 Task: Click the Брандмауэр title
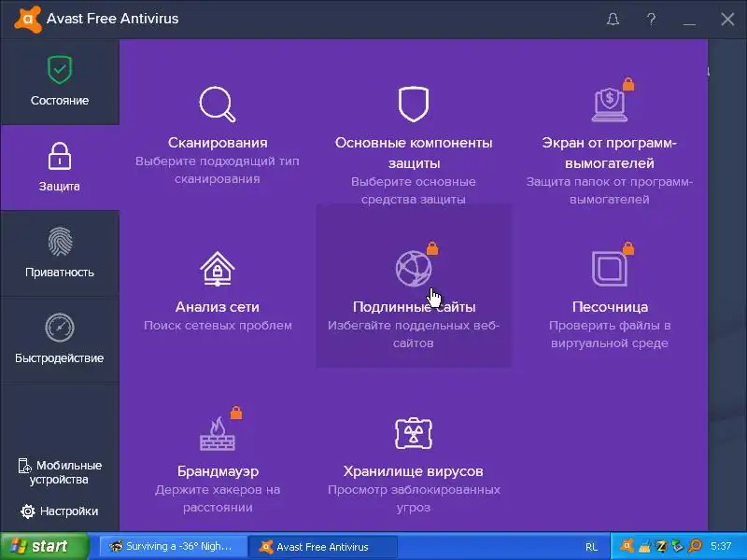point(218,471)
